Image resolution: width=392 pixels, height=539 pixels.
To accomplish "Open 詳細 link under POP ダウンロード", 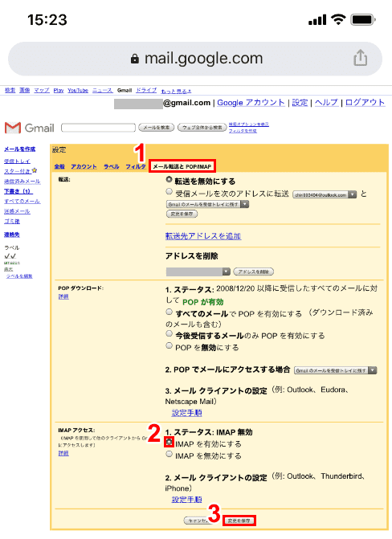I will click(x=63, y=296).
